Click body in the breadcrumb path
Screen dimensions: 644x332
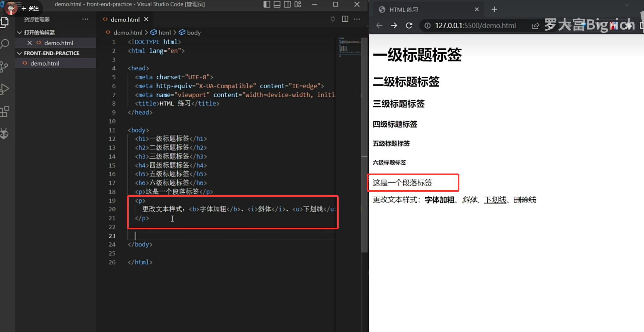click(194, 33)
